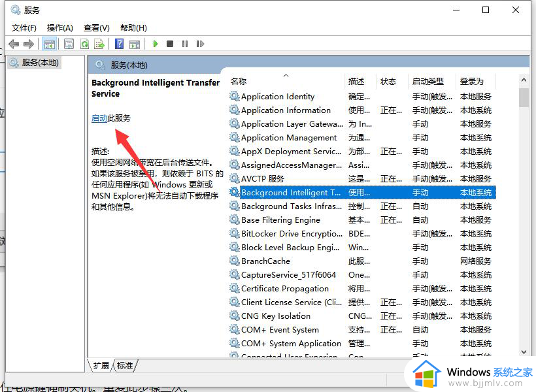Click the gear icon of Certificate Propagation
This screenshot has height=392, width=536.
click(x=234, y=288)
